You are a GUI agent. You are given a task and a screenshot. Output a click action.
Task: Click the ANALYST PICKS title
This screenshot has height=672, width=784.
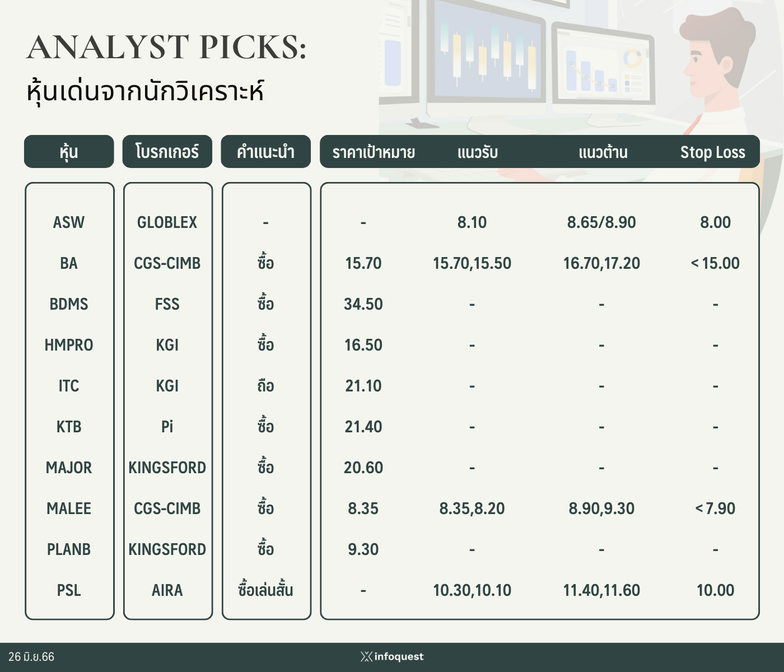click(x=167, y=47)
